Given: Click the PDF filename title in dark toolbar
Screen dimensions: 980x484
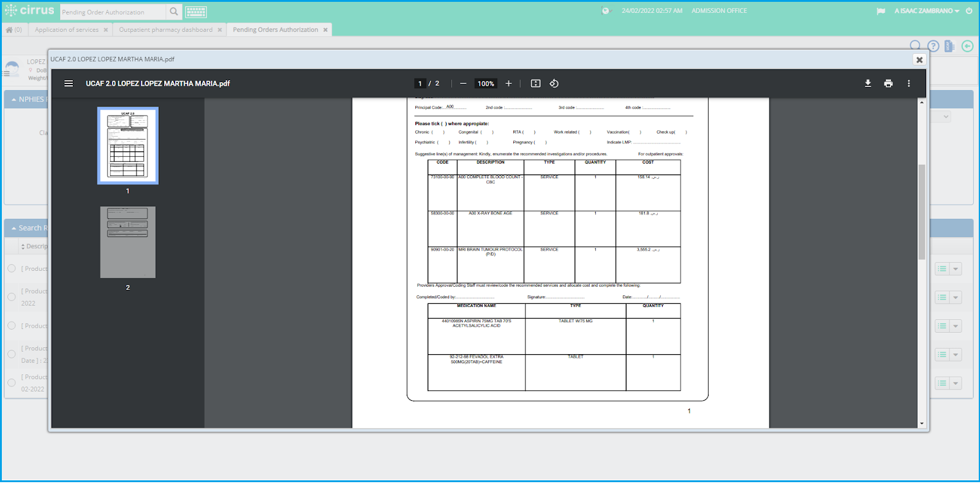Looking at the screenshot, I should [x=158, y=83].
